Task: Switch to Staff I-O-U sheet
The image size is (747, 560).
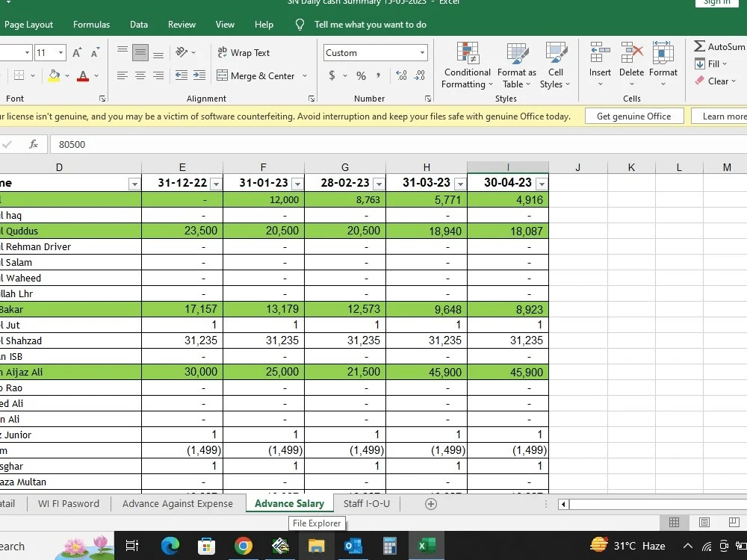Action: (366, 504)
